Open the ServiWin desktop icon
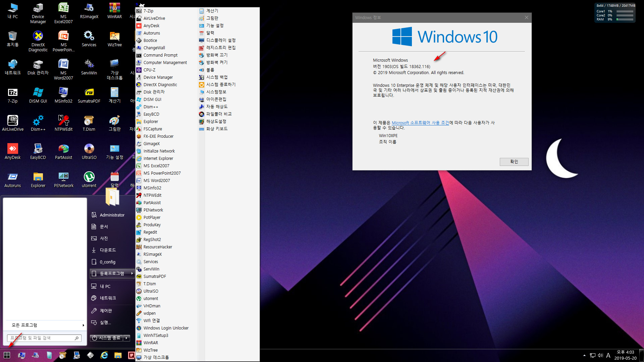 [x=89, y=67]
